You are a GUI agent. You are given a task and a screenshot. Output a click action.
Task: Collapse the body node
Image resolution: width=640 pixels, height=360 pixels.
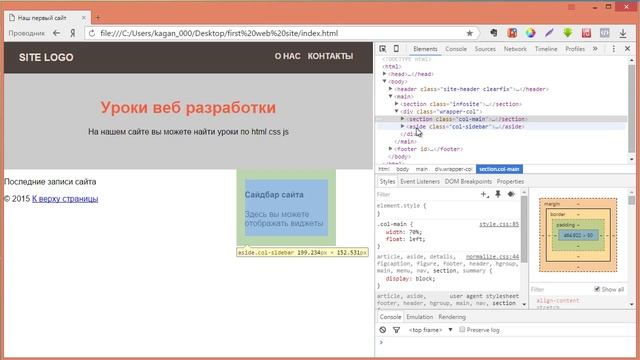coord(384,81)
